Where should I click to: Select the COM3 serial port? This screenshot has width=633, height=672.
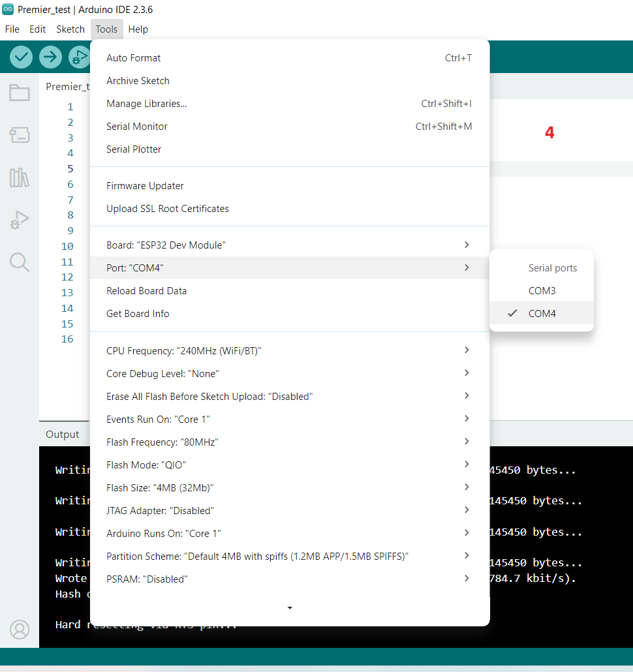542,290
